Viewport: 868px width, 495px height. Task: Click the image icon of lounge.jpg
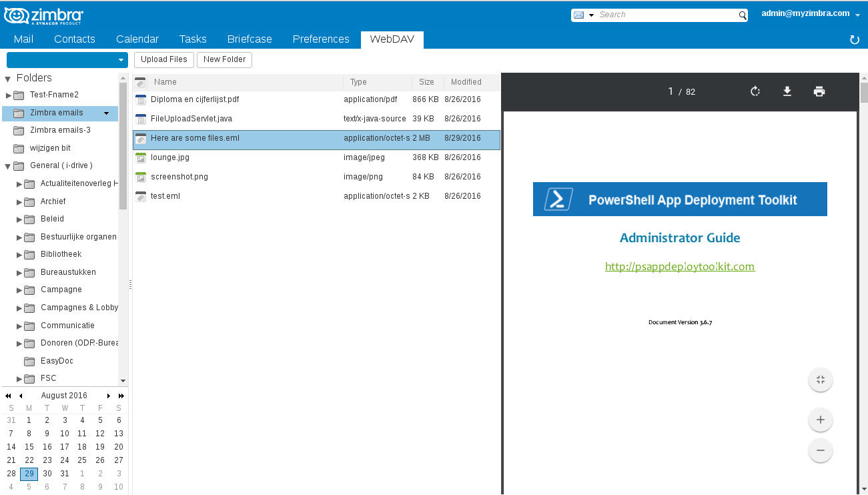(140, 158)
